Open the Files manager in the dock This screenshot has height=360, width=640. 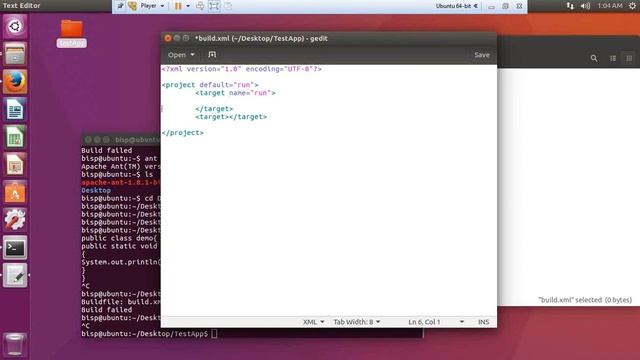tap(15, 54)
